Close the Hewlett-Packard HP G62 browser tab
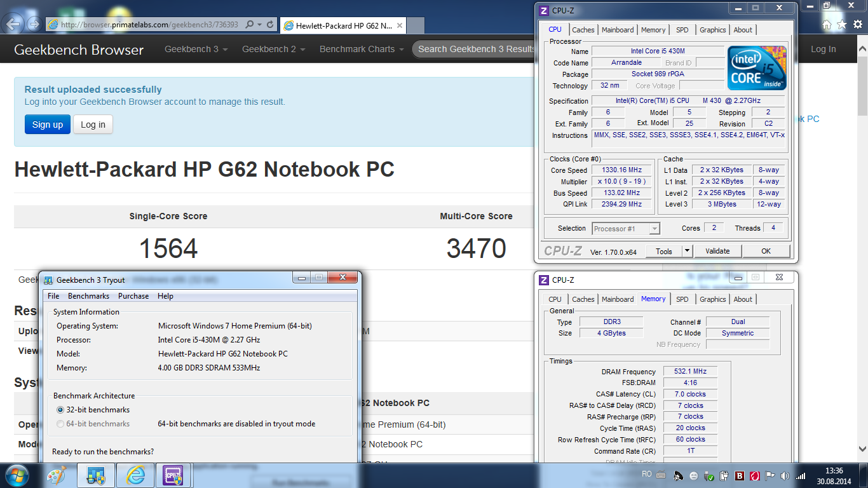868x488 pixels. point(399,25)
